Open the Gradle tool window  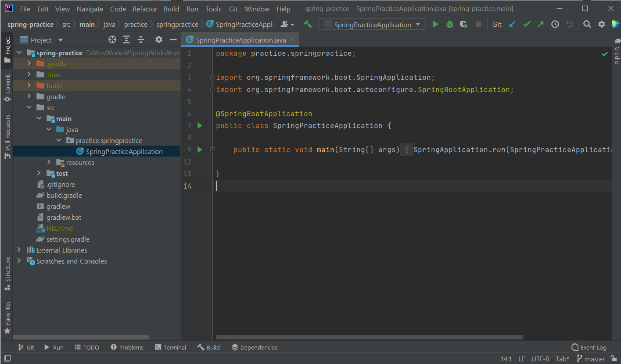617,51
